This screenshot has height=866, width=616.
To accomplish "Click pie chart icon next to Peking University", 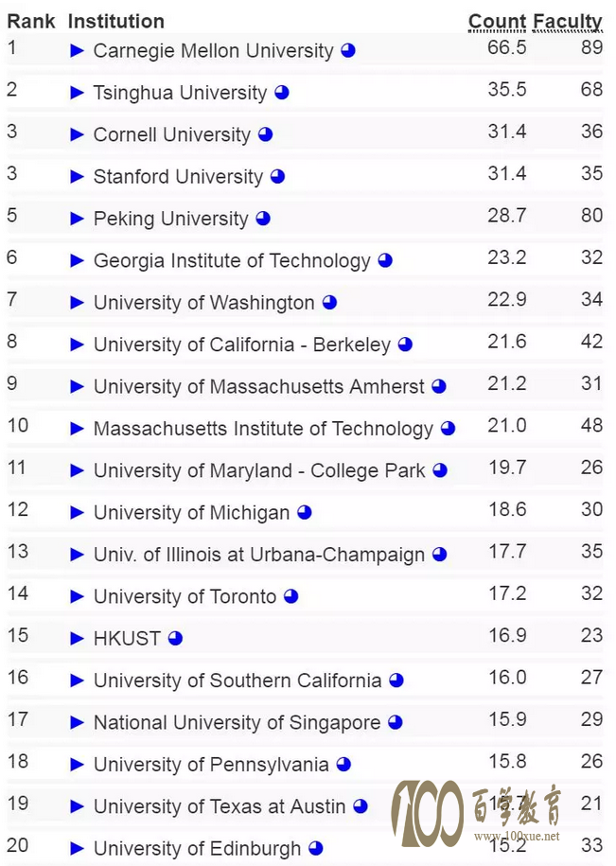I will pos(263,219).
